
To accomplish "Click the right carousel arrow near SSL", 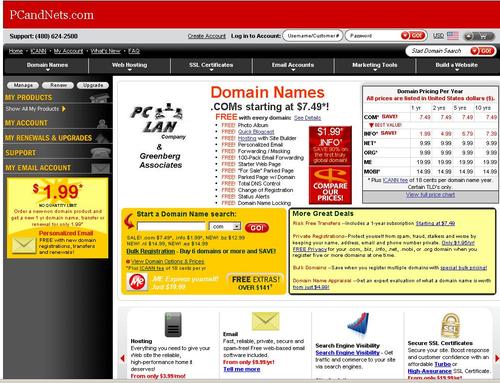I will [497, 358].
